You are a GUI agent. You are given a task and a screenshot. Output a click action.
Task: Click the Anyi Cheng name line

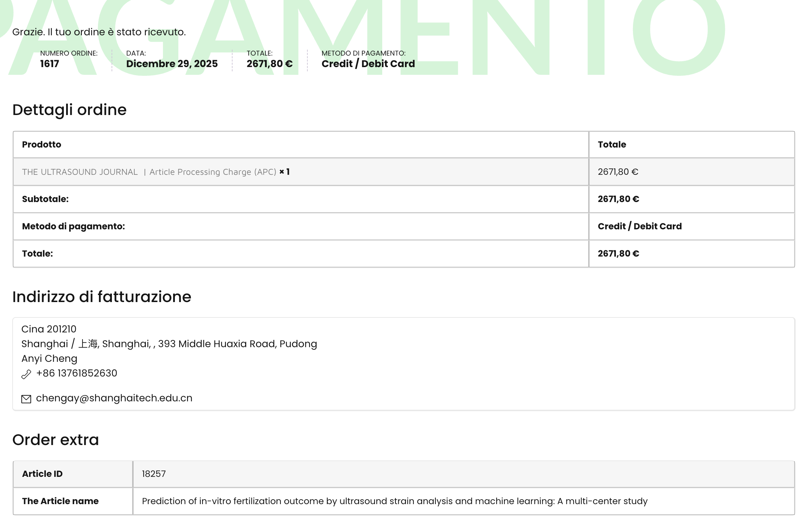click(49, 359)
